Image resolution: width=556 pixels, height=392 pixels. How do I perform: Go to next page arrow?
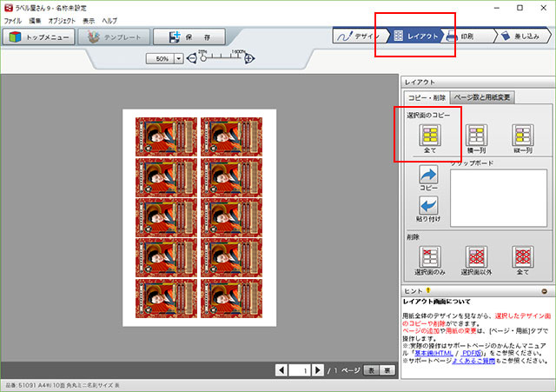tap(318, 370)
